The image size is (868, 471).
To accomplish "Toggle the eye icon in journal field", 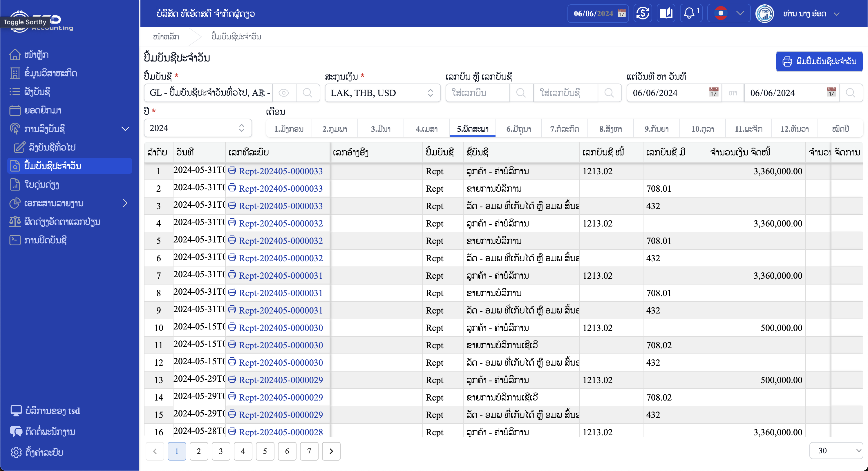I will [284, 93].
